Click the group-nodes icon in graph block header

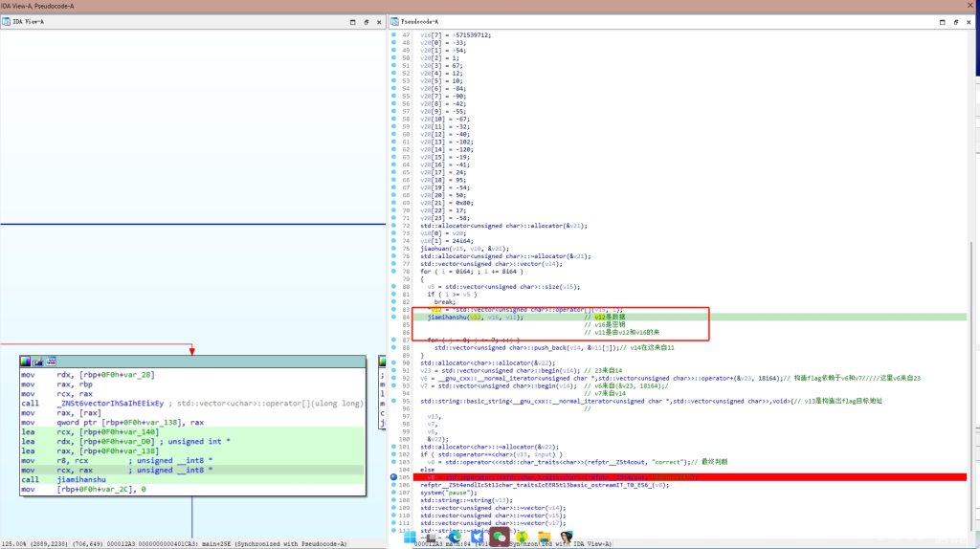[x=52, y=362]
